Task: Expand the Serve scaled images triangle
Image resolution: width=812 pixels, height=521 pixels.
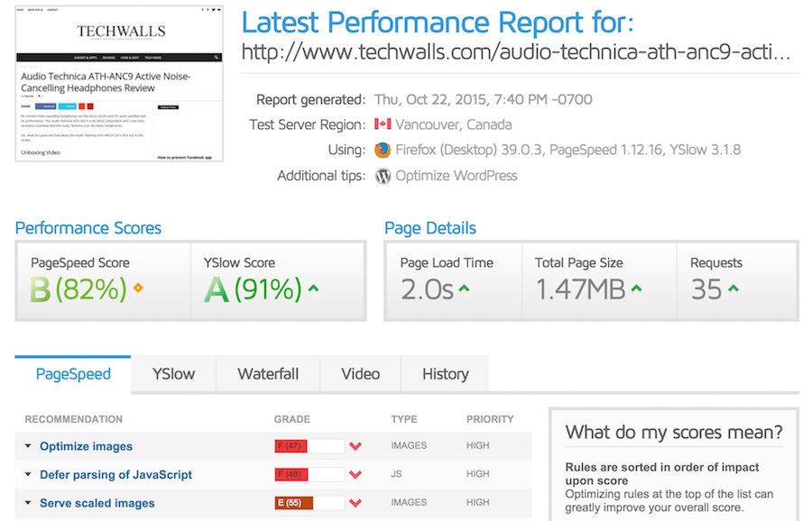Action: coord(28,504)
